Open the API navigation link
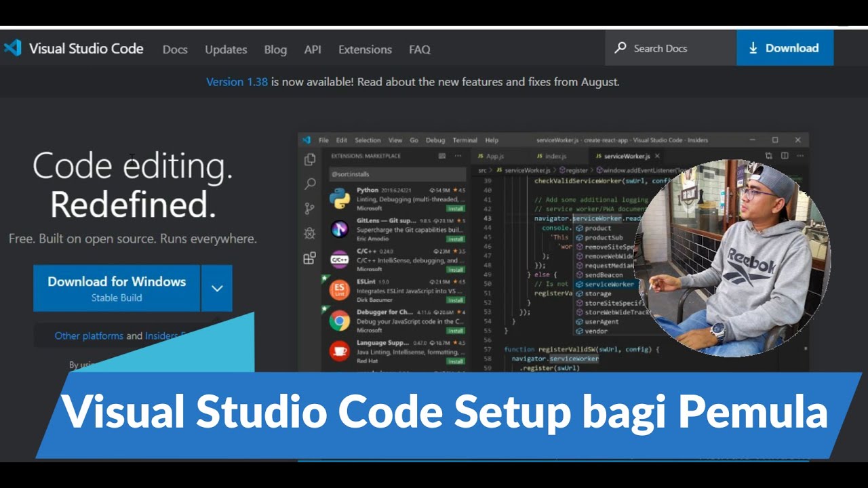The width and height of the screenshot is (868, 488). (x=313, y=49)
